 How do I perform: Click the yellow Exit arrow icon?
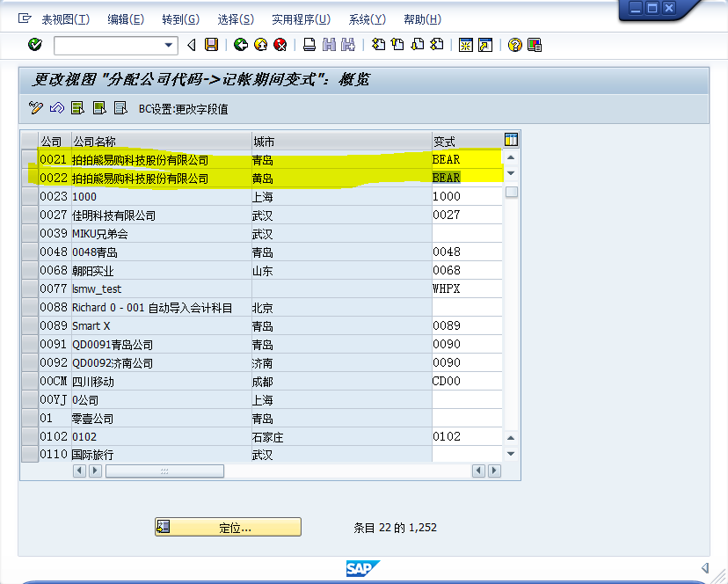click(260, 45)
